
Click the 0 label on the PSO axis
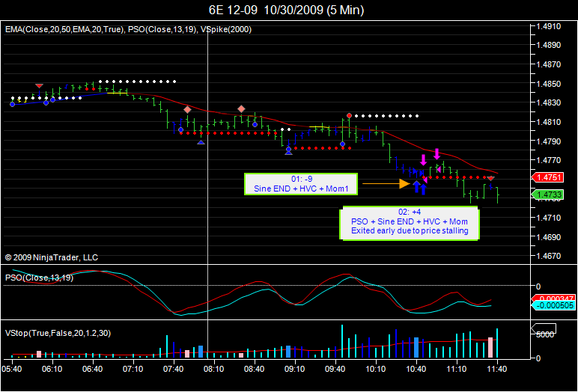pos(538,286)
